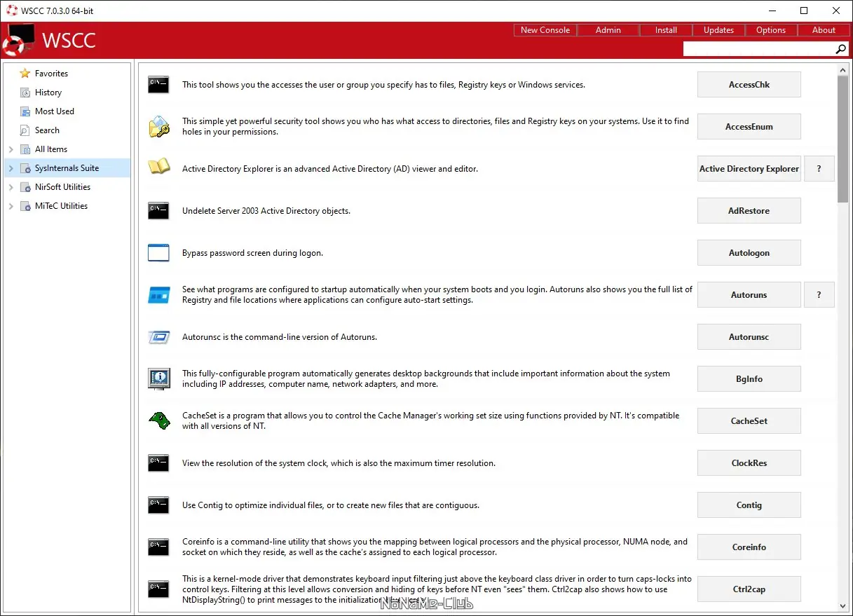Viewport: 853px width, 616px height.
Task: Open the Options menu
Action: click(770, 29)
